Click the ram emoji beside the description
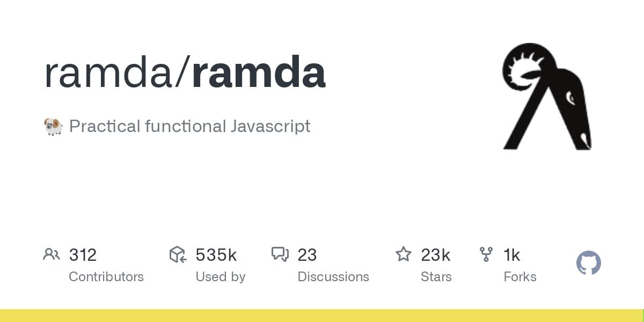 53,127
